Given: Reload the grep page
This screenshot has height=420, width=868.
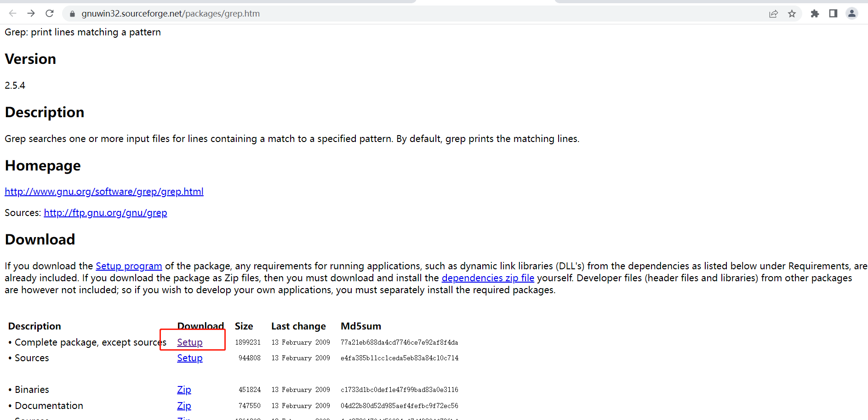Looking at the screenshot, I should click(50, 13).
